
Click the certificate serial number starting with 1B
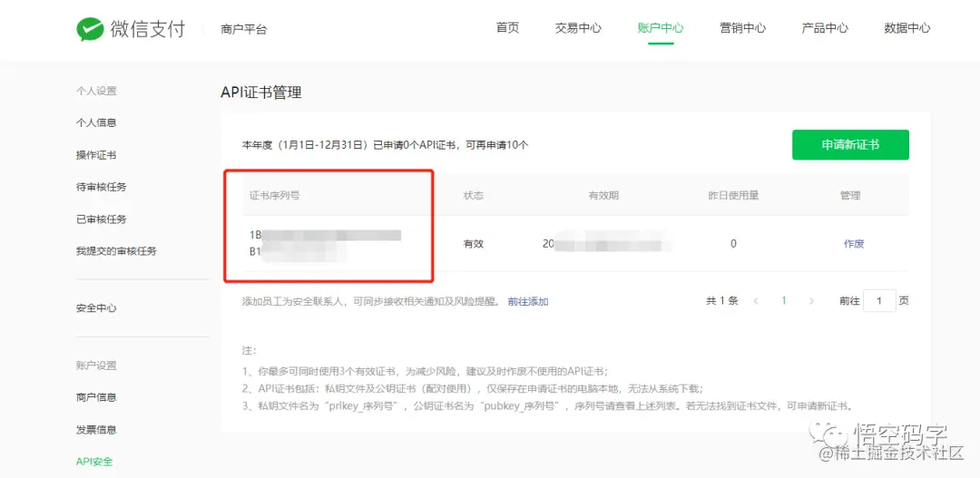point(325,244)
